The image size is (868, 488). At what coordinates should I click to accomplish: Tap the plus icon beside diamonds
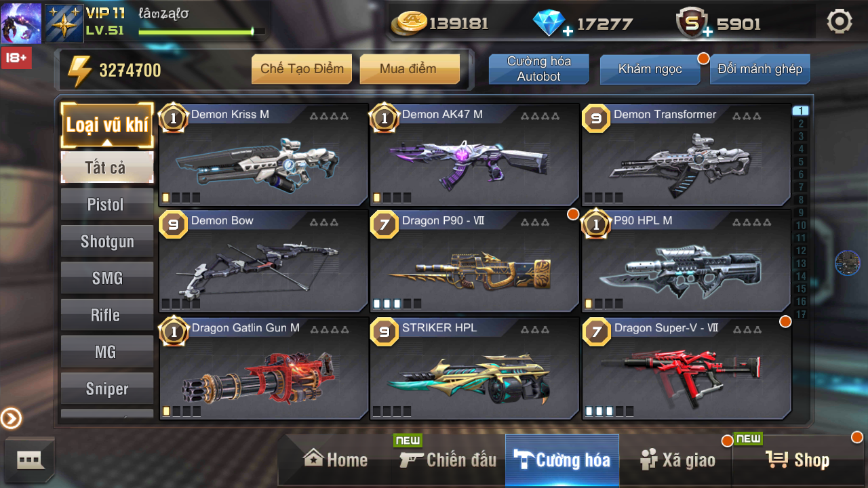[x=568, y=31]
